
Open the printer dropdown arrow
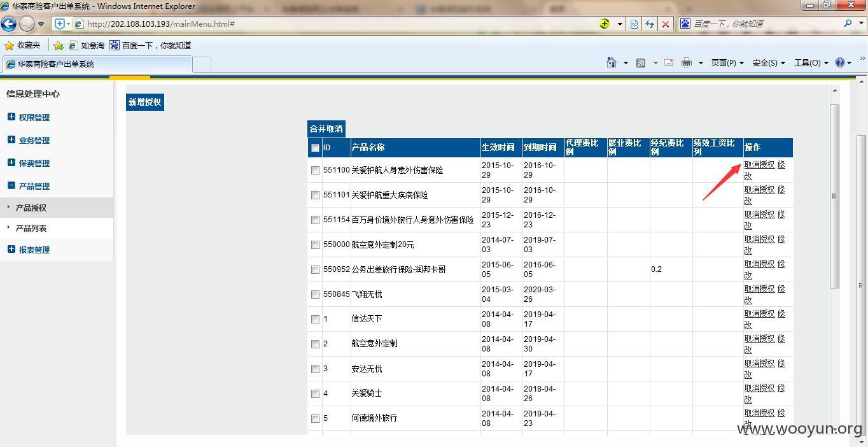pos(701,63)
